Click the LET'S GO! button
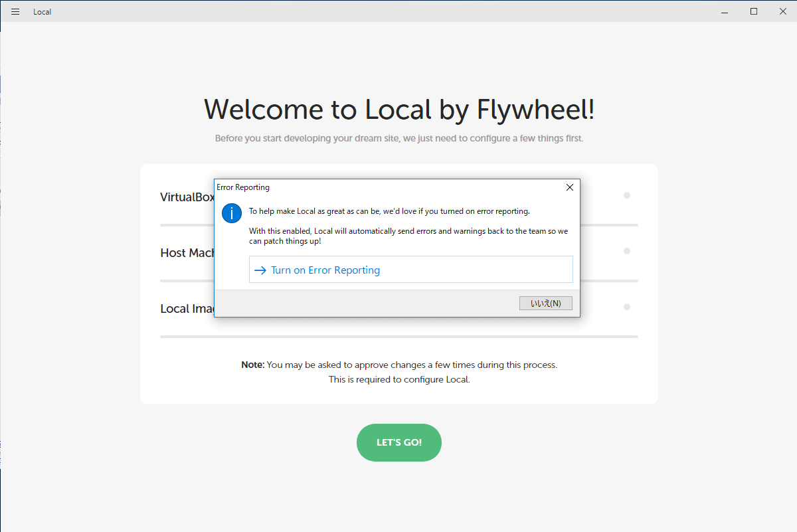 [399, 442]
